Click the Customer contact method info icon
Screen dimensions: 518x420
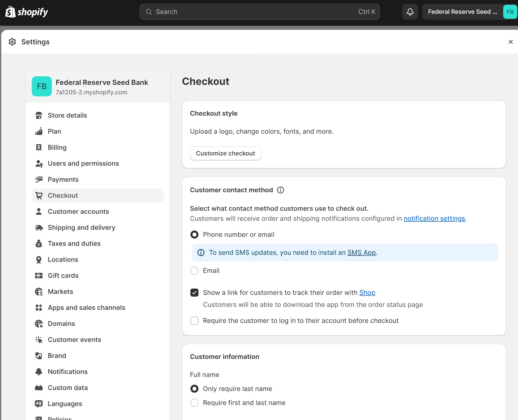[x=280, y=190]
